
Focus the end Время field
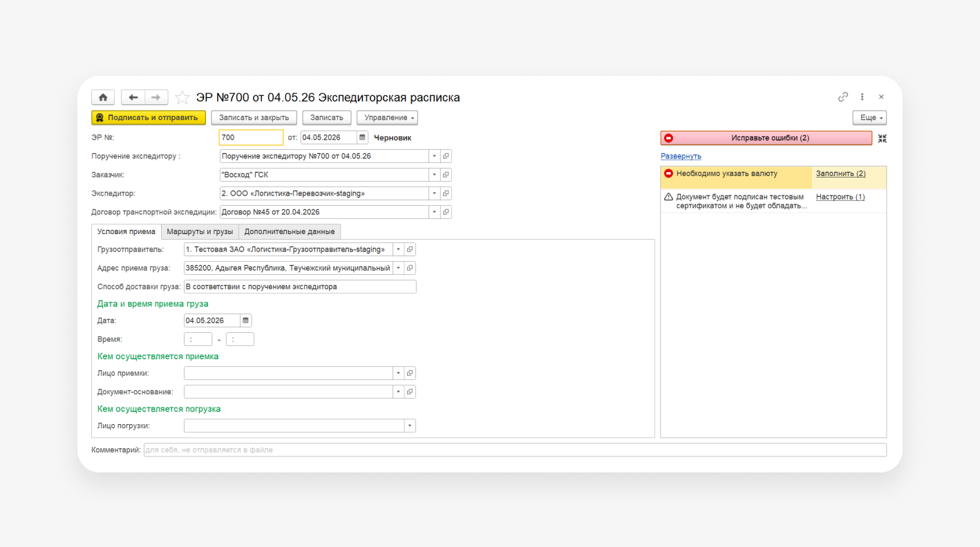point(240,339)
